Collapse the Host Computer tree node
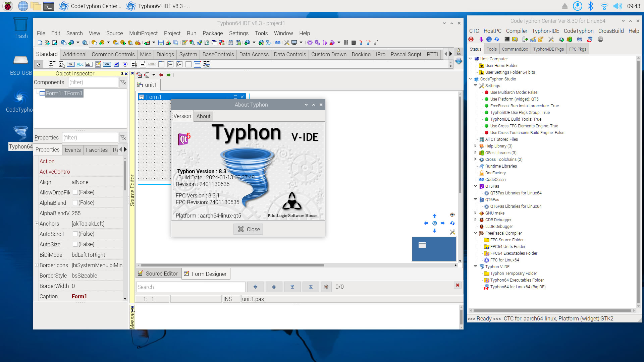This screenshot has height=362, width=644. 471,59
